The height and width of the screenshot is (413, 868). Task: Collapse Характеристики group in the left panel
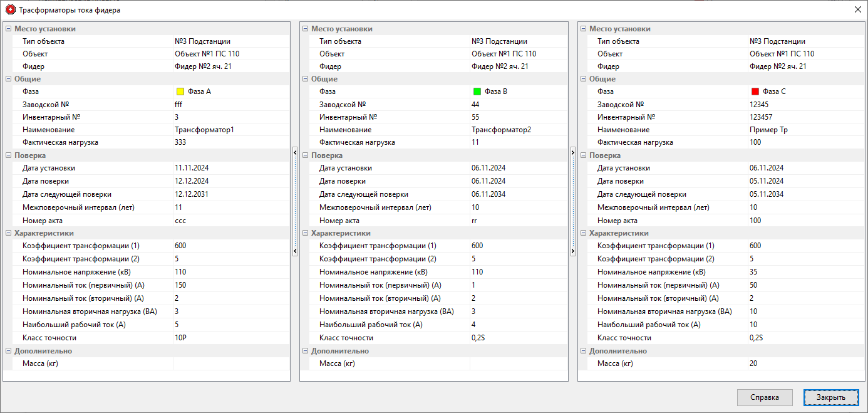coord(8,233)
